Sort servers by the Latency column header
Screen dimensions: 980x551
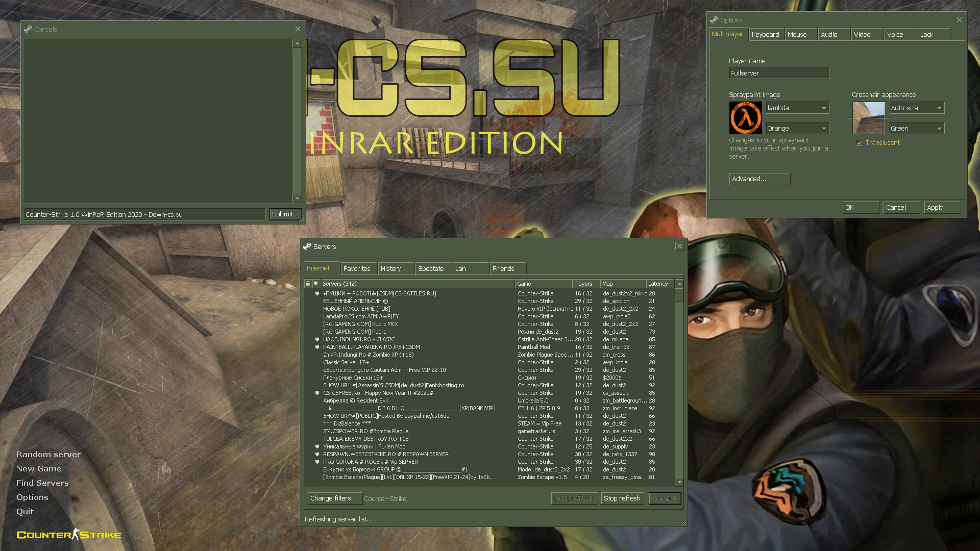659,284
